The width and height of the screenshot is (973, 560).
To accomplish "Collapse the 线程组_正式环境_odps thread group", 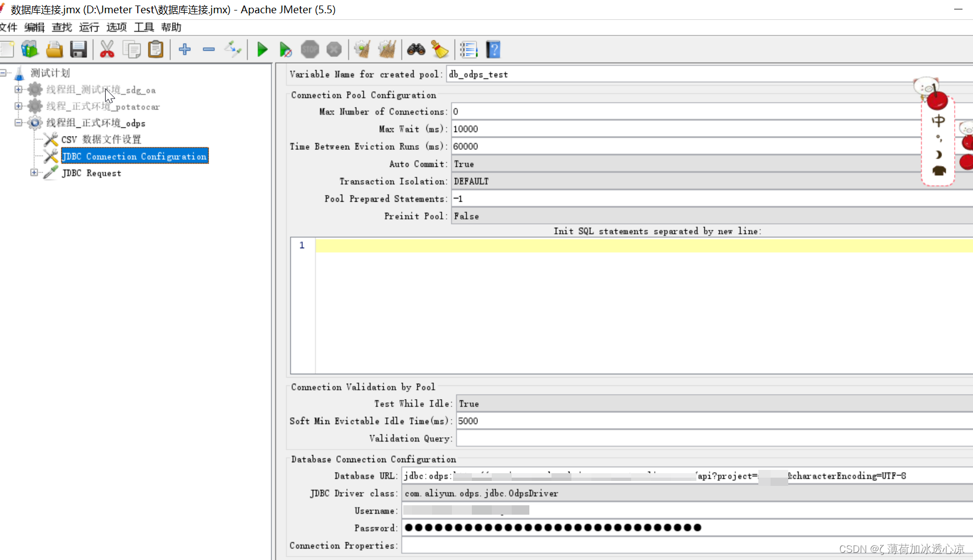I will pyautogui.click(x=18, y=122).
